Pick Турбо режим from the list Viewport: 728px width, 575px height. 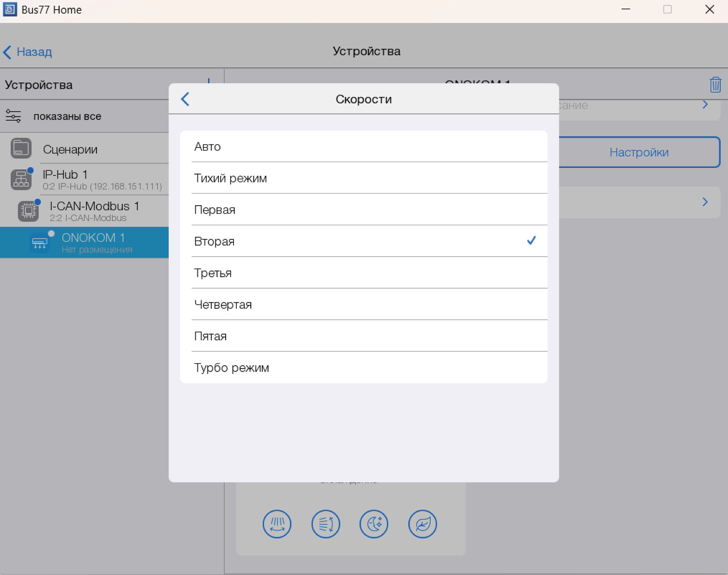tap(364, 367)
